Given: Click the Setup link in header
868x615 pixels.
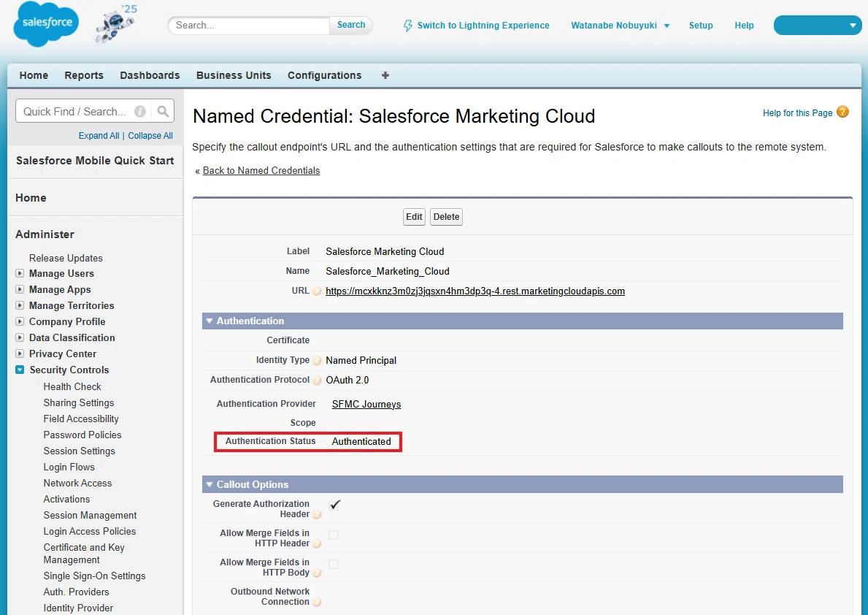Looking at the screenshot, I should 701,26.
